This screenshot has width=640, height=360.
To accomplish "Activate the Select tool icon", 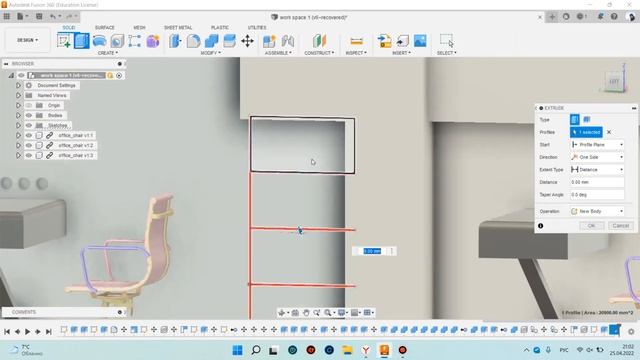I will (447, 40).
